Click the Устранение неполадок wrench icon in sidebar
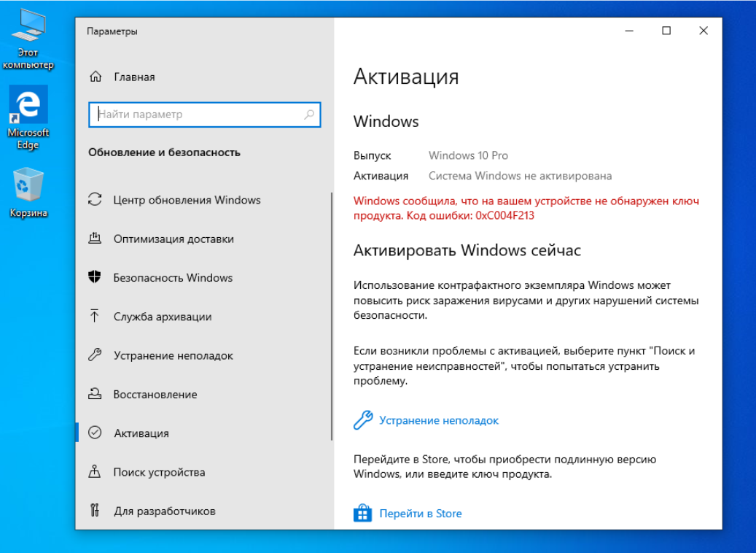 click(x=94, y=355)
